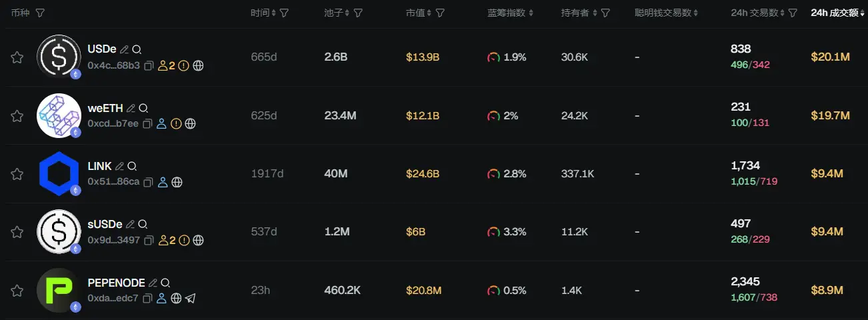Open the 市值 filter funnel
Screen dimensions: 868x320
440,13
